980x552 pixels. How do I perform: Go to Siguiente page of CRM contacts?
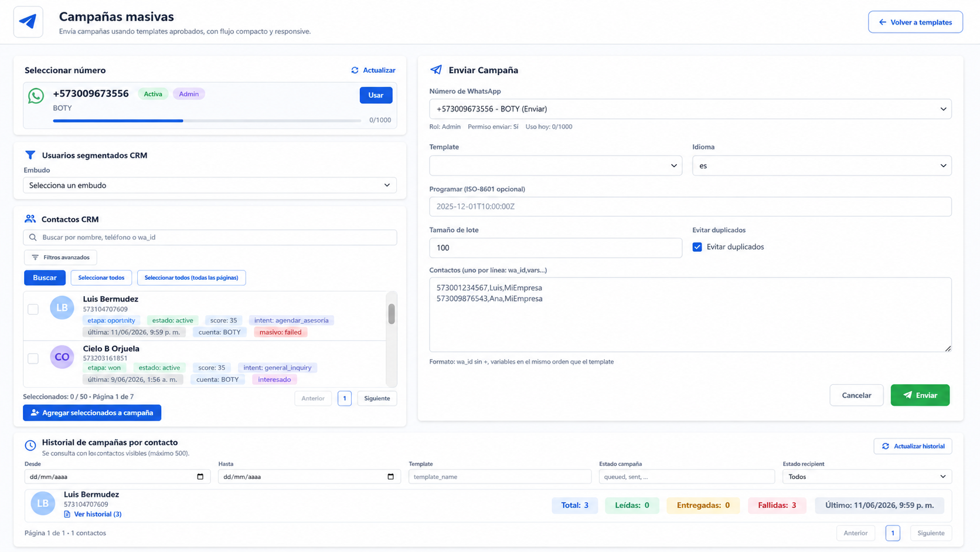pyautogui.click(x=377, y=398)
